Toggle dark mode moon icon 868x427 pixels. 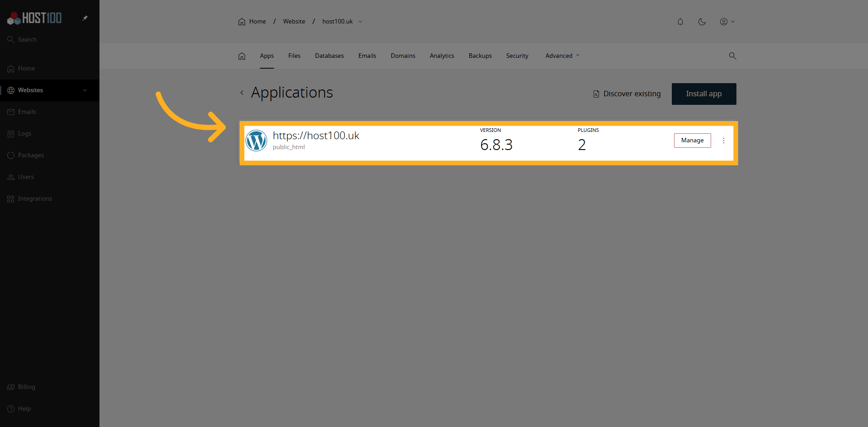click(x=702, y=22)
